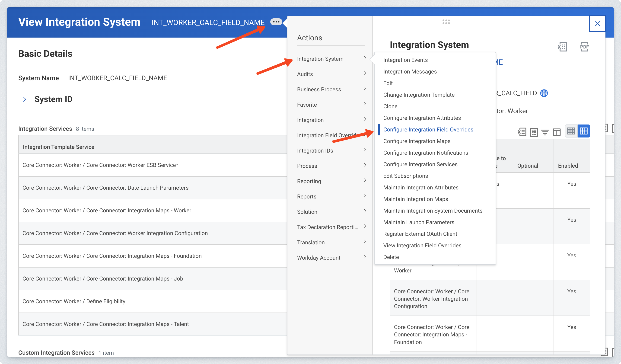Click Integration Events in submenu
The height and width of the screenshot is (364, 621).
[x=405, y=60]
